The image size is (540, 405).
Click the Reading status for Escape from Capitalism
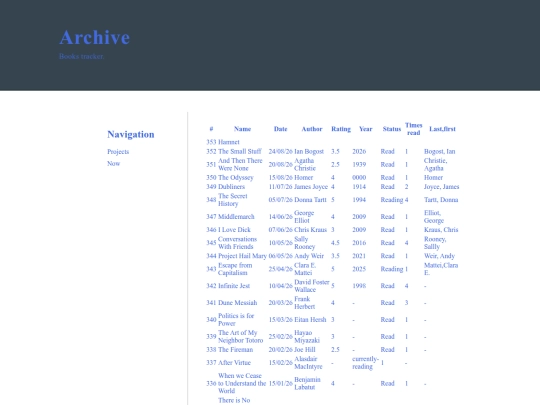tap(392, 269)
